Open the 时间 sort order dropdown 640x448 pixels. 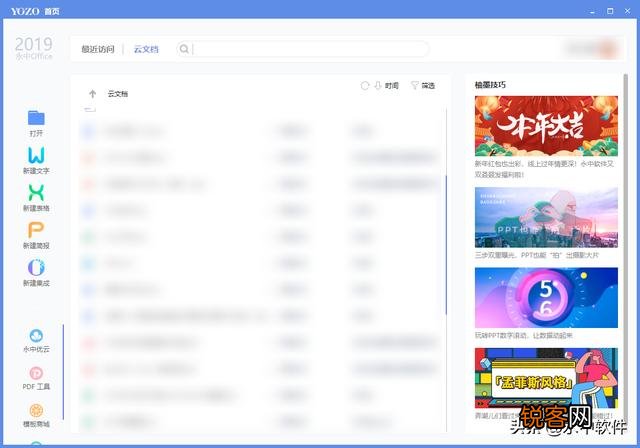(386, 86)
